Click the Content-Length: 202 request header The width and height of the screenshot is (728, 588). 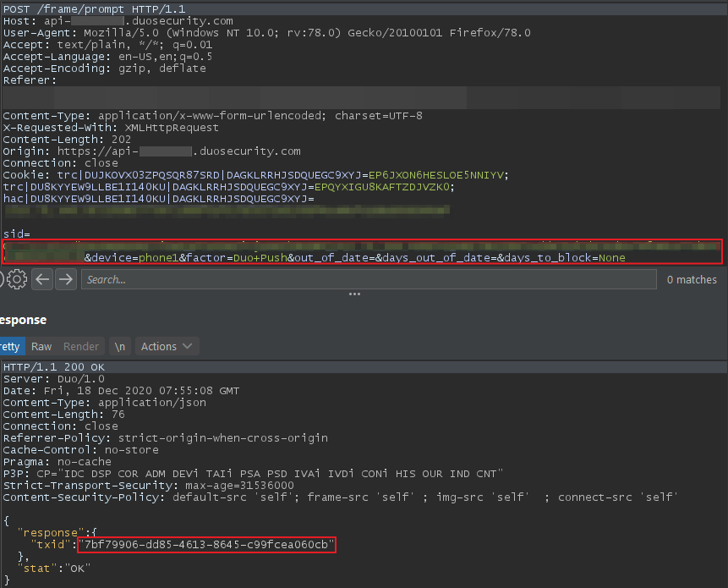tap(66, 139)
